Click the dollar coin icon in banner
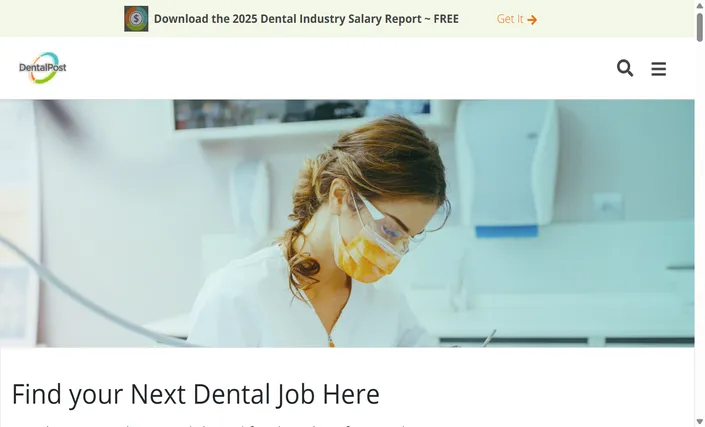705x427 pixels. click(x=136, y=19)
